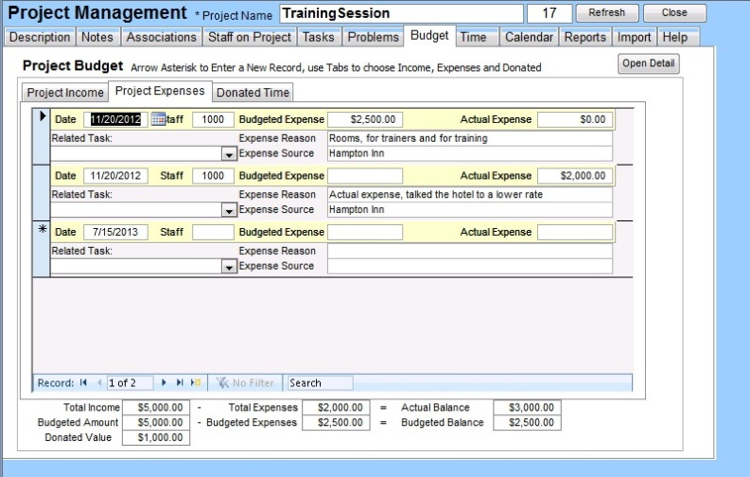Image resolution: width=750 pixels, height=477 pixels.
Task: Click the Open Detail button
Action: tap(649, 64)
